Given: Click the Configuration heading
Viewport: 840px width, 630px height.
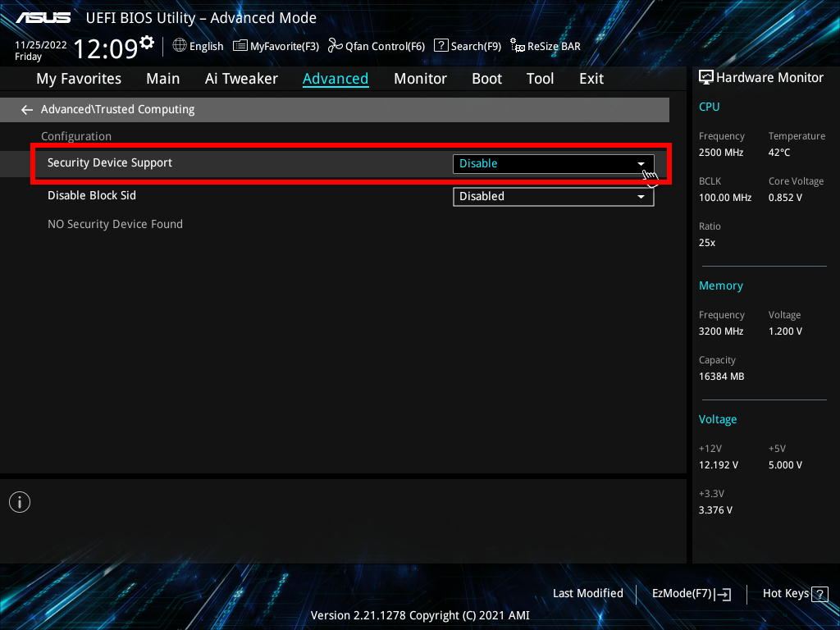Looking at the screenshot, I should 76,137.
